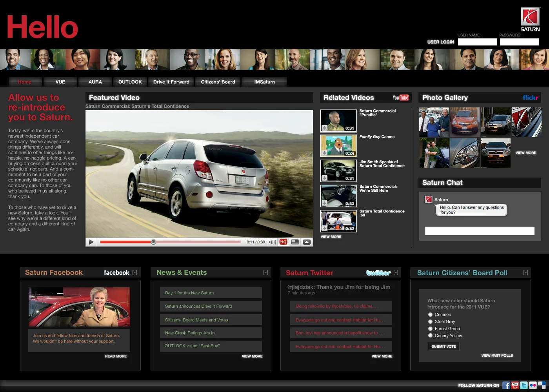Click the USER LOGIN button
The image size is (549, 392).
pyautogui.click(x=441, y=42)
